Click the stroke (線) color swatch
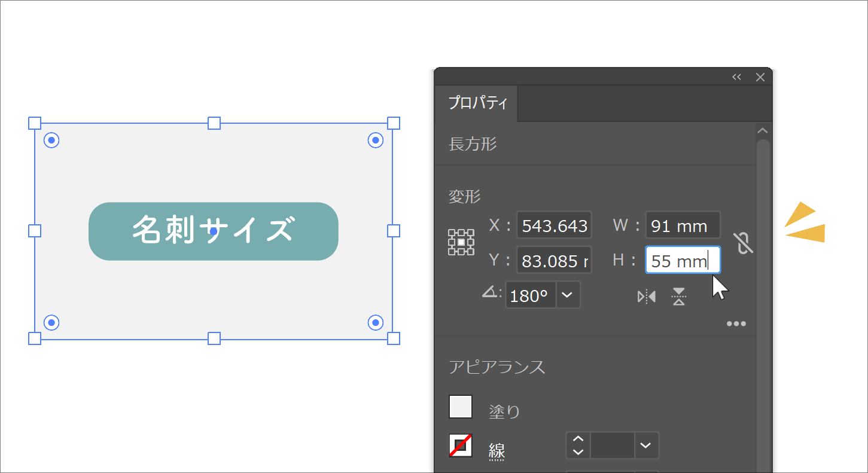The height and width of the screenshot is (473, 868). pos(461,445)
